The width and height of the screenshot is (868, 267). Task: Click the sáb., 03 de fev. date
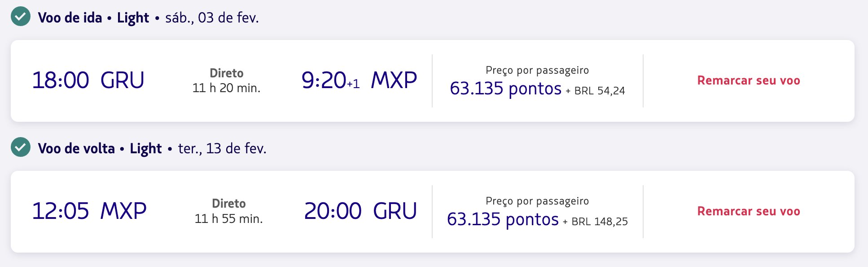pos(212,18)
